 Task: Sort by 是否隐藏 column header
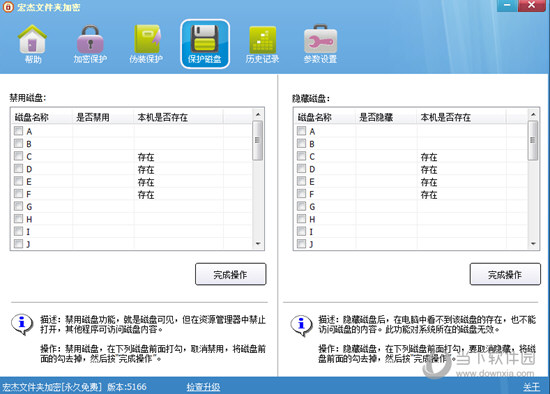tap(387, 117)
